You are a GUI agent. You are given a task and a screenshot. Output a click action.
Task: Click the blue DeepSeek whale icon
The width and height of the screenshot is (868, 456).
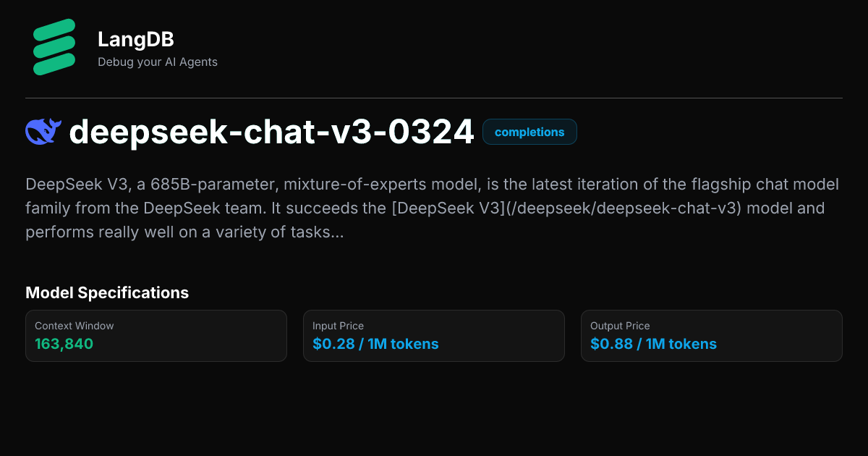[x=43, y=132]
